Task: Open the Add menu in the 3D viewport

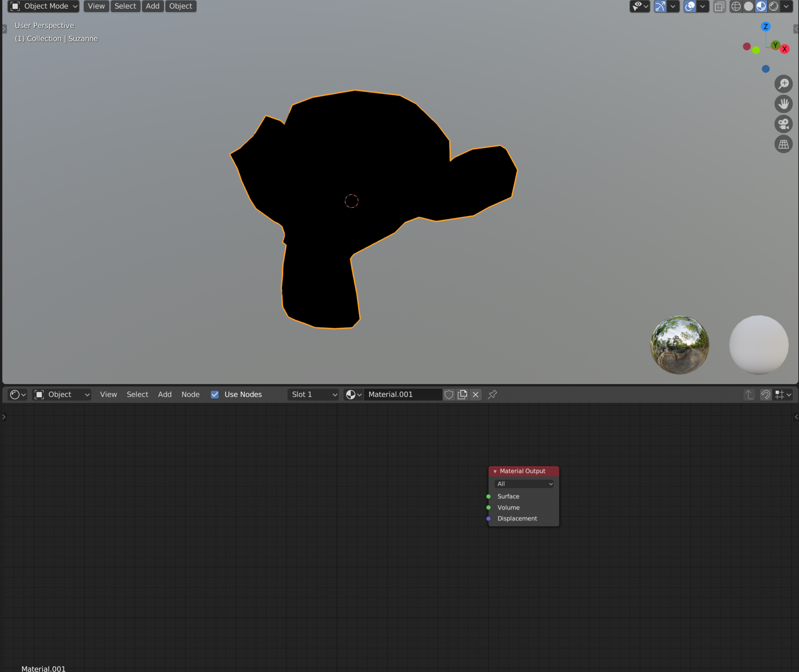Action: [x=153, y=6]
